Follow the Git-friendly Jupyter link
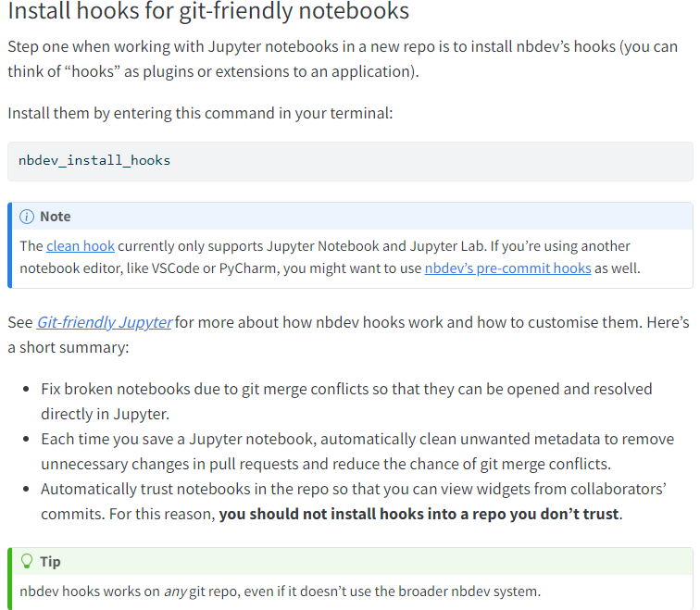700x610 pixels. tap(104, 322)
